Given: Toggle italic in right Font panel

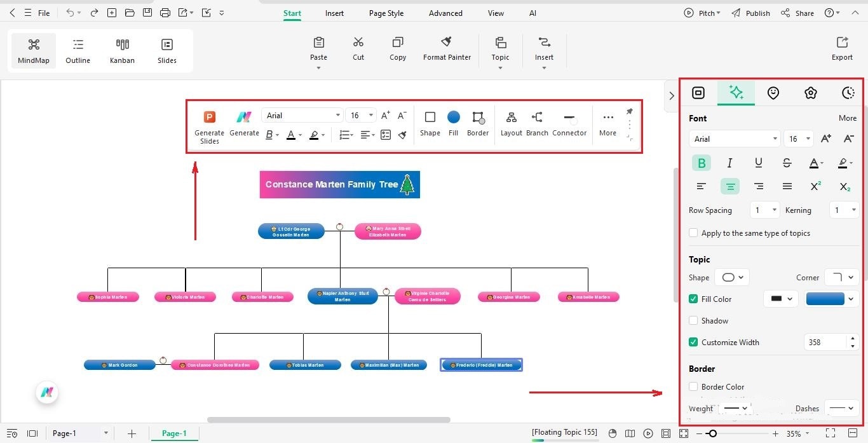Looking at the screenshot, I should click(x=729, y=163).
